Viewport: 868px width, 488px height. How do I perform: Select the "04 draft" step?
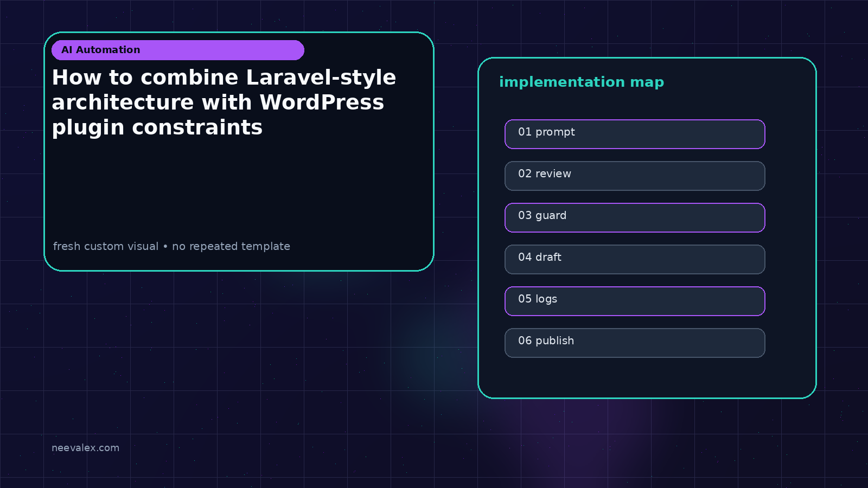635,259
